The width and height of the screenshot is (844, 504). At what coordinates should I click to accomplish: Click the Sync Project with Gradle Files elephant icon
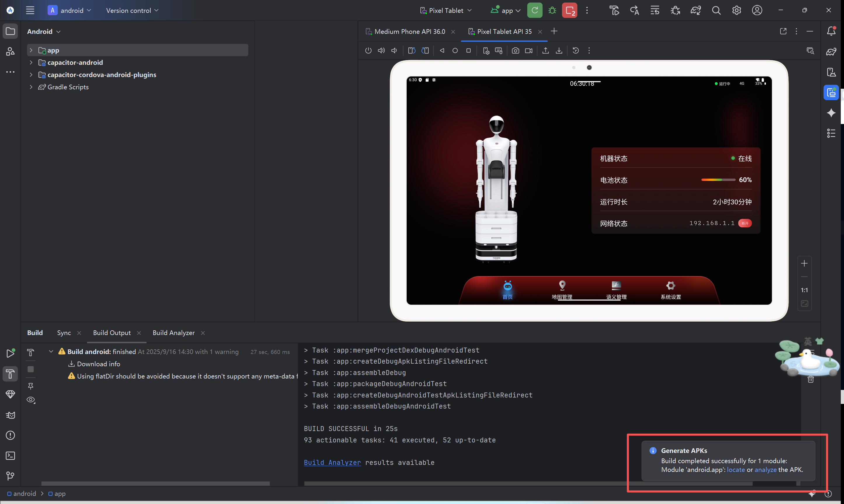(696, 10)
